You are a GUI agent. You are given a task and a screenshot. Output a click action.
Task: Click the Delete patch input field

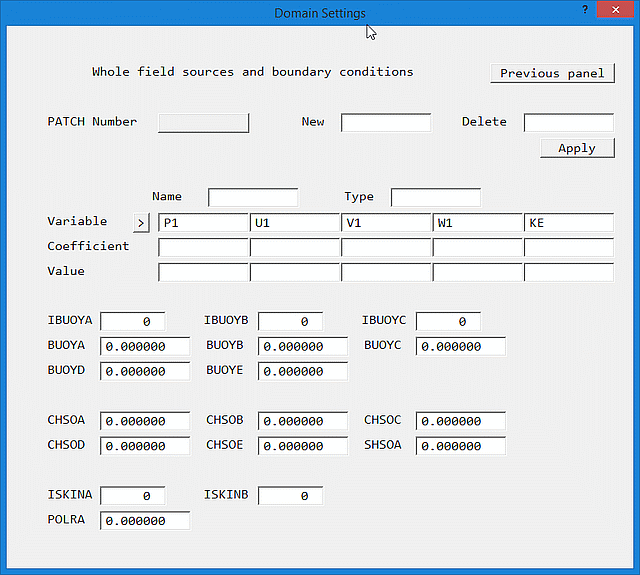(x=568, y=122)
